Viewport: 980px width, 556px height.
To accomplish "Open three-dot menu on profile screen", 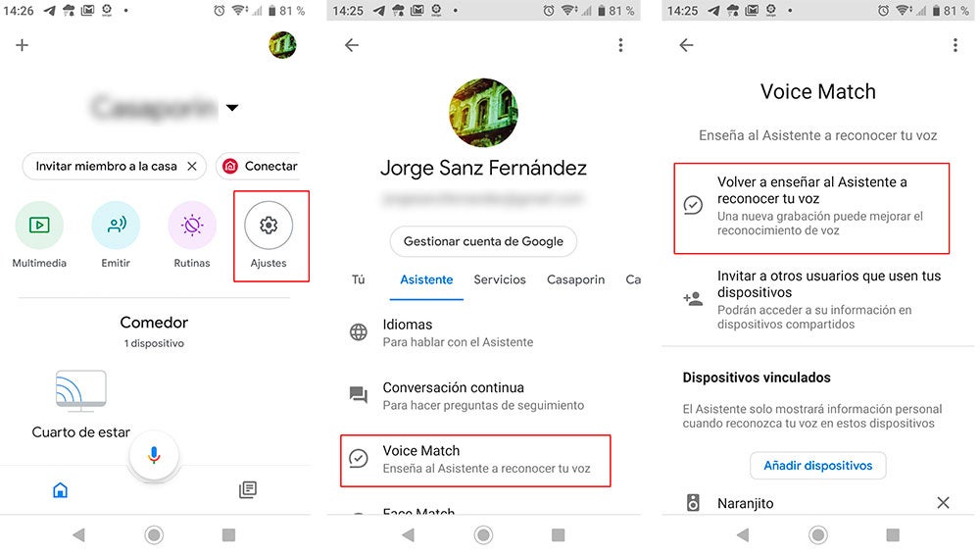I will [x=620, y=45].
